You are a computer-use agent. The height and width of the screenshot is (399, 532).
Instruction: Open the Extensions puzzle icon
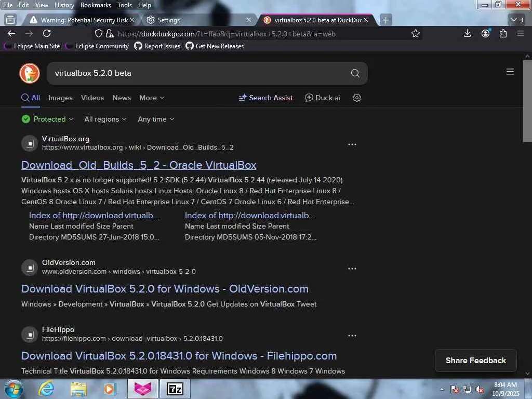[x=503, y=33]
